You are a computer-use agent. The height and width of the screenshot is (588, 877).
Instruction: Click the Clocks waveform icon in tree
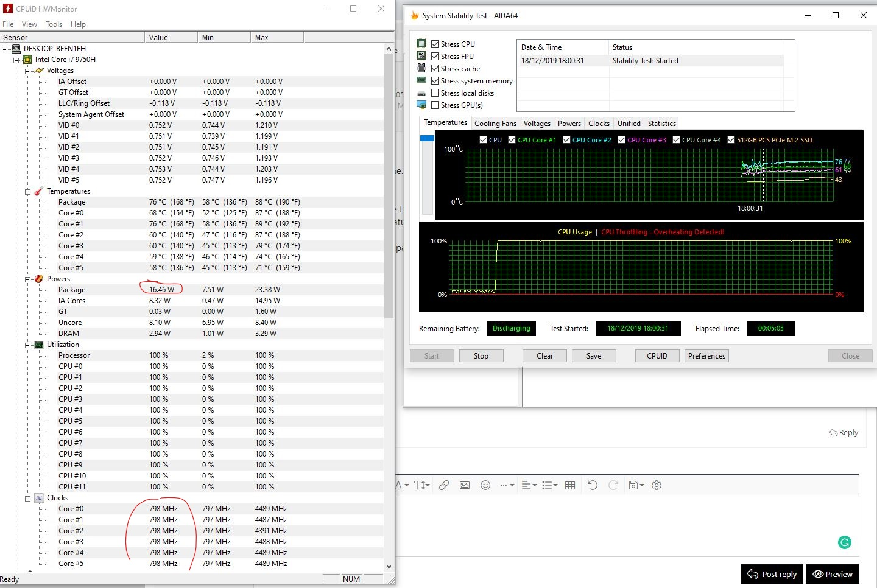pos(39,498)
